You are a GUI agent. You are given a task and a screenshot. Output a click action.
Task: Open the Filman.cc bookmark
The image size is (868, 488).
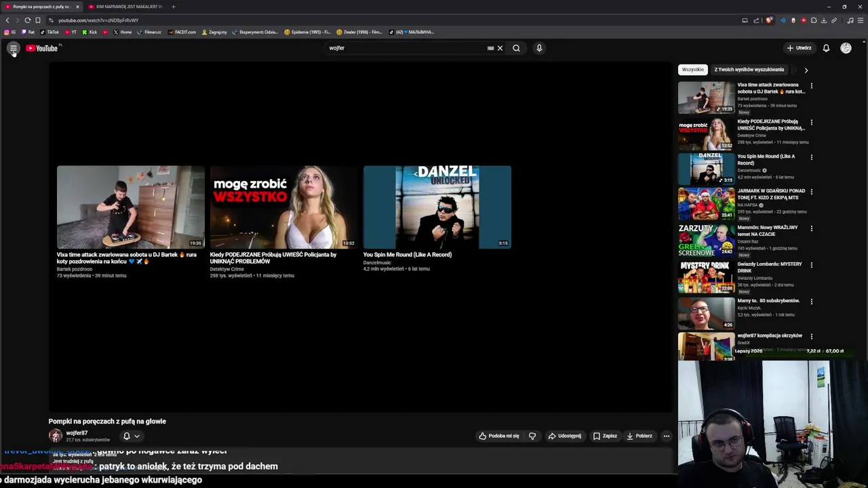(x=149, y=32)
